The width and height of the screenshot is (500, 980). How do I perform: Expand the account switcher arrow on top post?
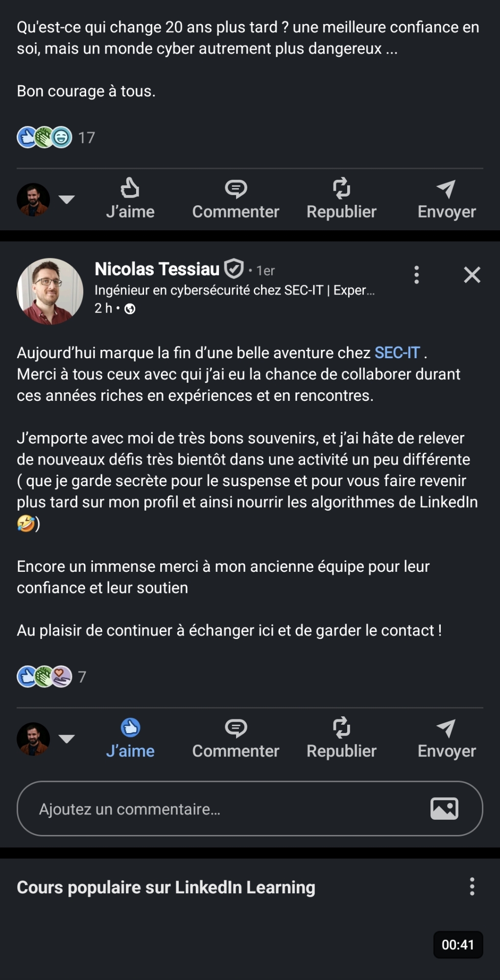[67, 199]
